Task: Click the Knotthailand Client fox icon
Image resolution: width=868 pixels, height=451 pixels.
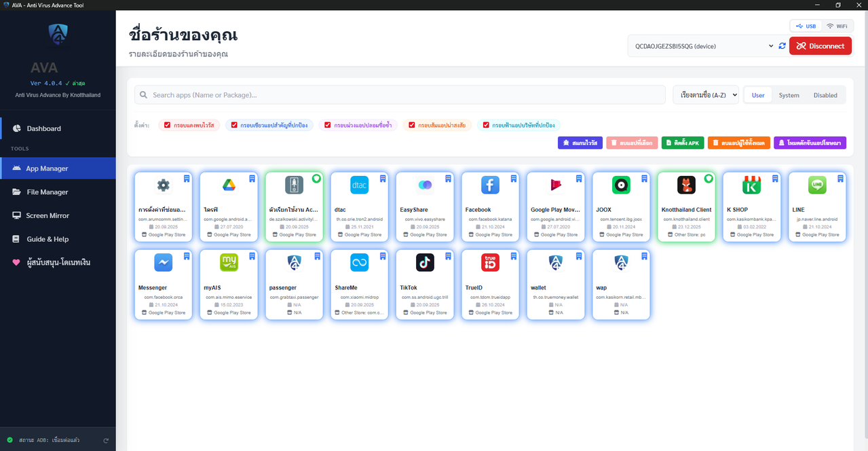Action: click(x=686, y=185)
